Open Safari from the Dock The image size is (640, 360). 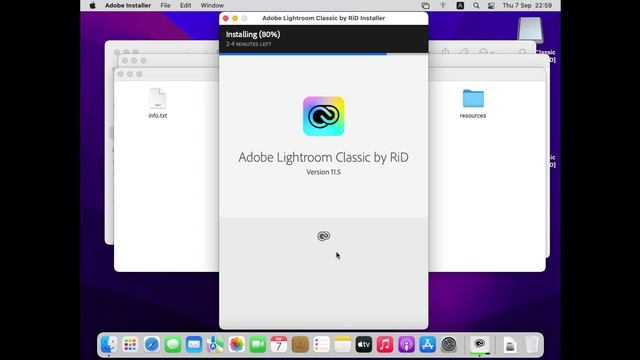(151, 345)
